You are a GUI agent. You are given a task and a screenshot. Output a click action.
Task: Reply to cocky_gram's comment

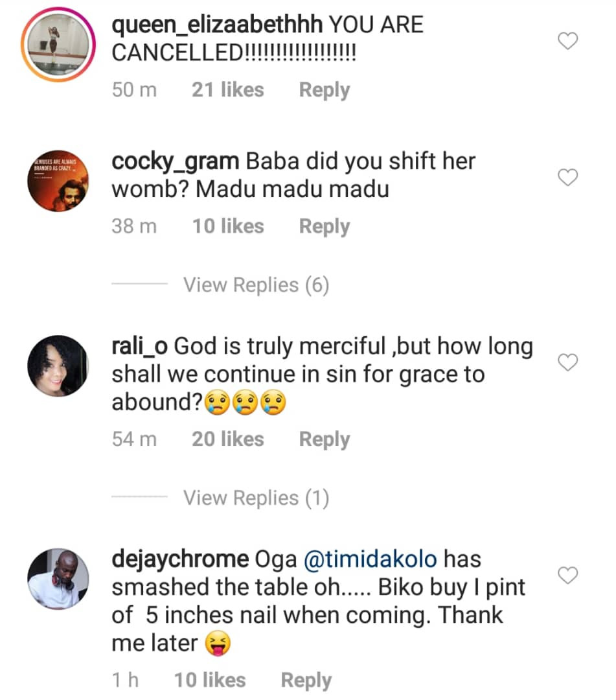[324, 226]
